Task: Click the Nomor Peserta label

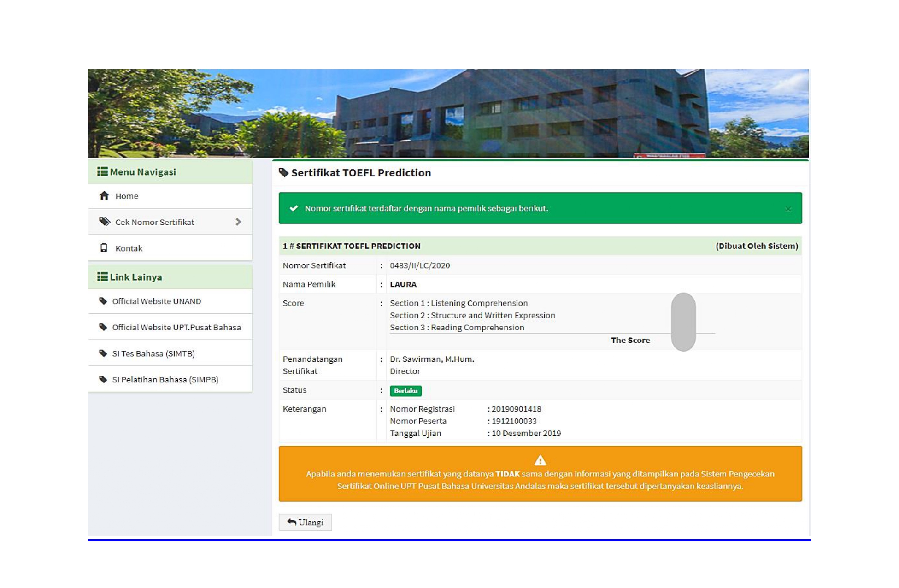Action: click(418, 421)
